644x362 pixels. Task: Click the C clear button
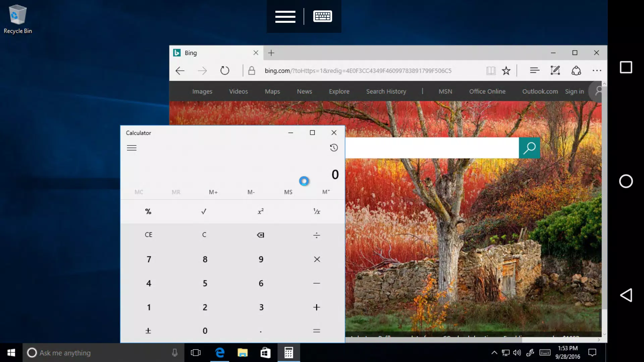[x=204, y=235]
